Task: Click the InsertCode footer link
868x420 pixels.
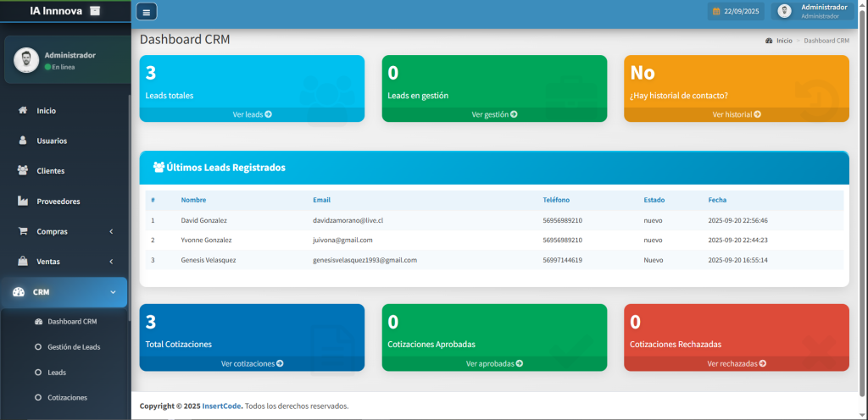Action: 221,406
